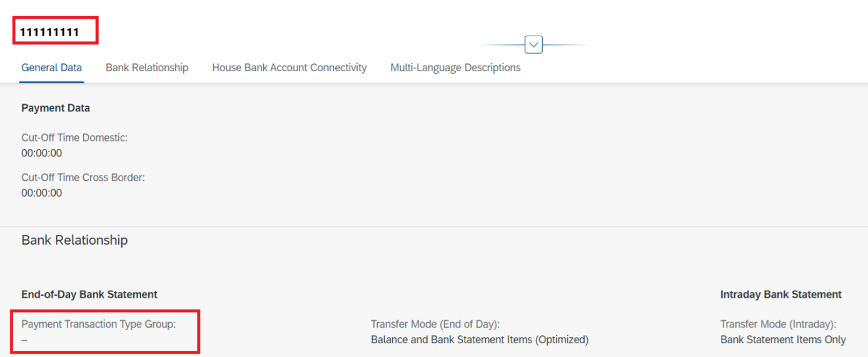Image resolution: width=868 pixels, height=357 pixels.
Task: Click the Intraday Bank Statement heading
Action: [781, 294]
